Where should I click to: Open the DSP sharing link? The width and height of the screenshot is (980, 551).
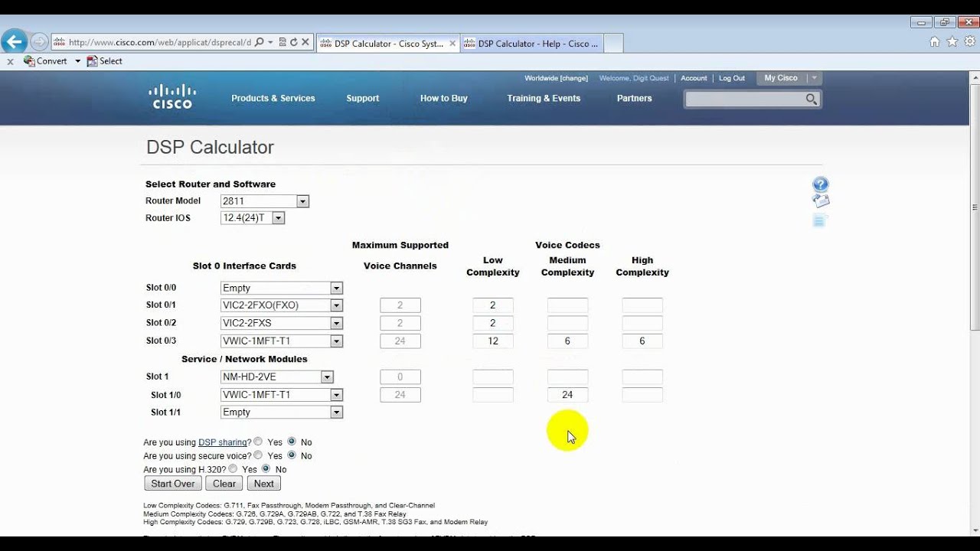tap(223, 442)
